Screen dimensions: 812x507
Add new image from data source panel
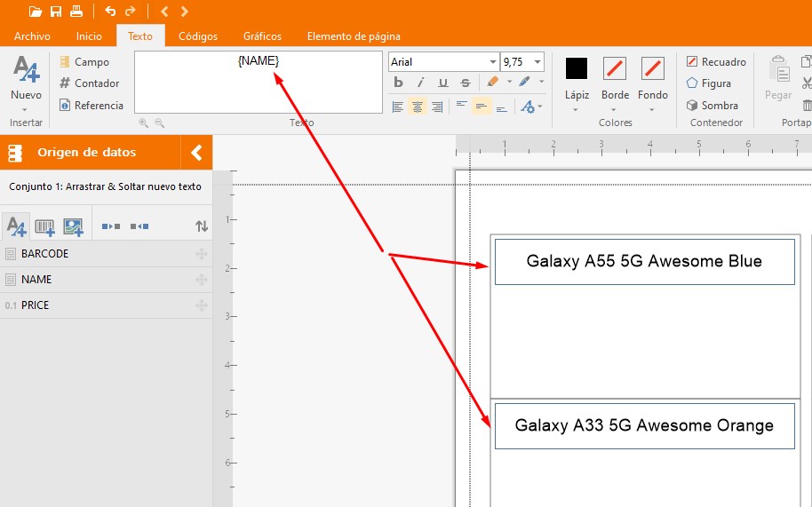73,226
